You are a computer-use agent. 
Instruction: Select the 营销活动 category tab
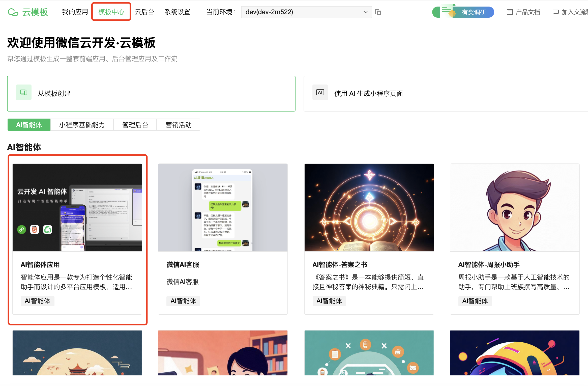pos(179,125)
